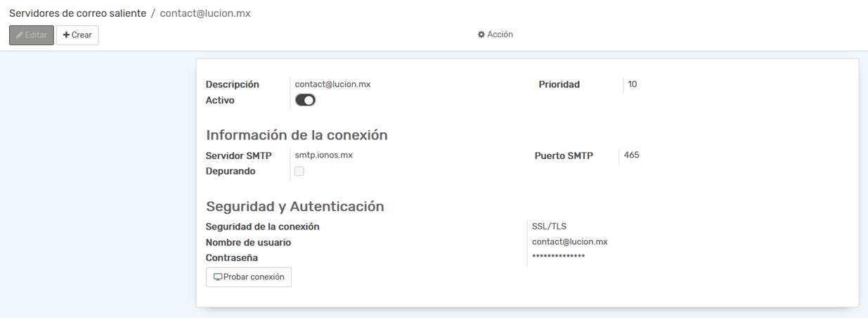The image size is (868, 318).
Task: Click the Depurando label
Action: 231,171
